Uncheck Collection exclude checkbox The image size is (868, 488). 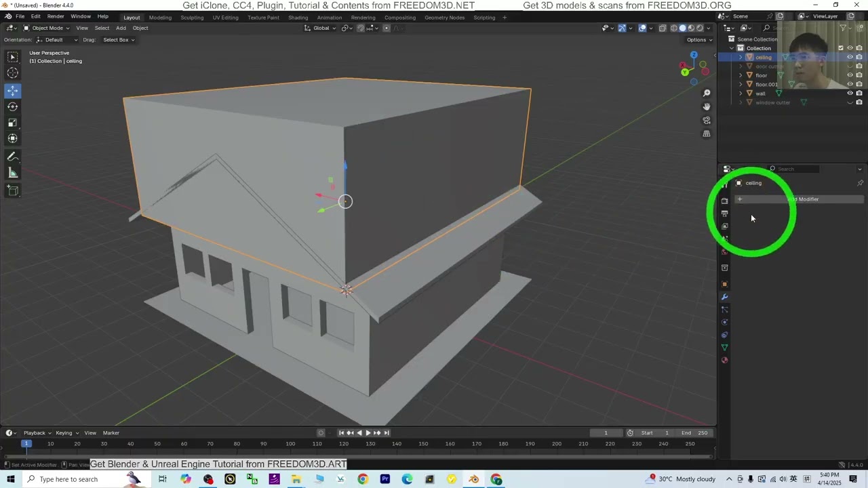841,48
